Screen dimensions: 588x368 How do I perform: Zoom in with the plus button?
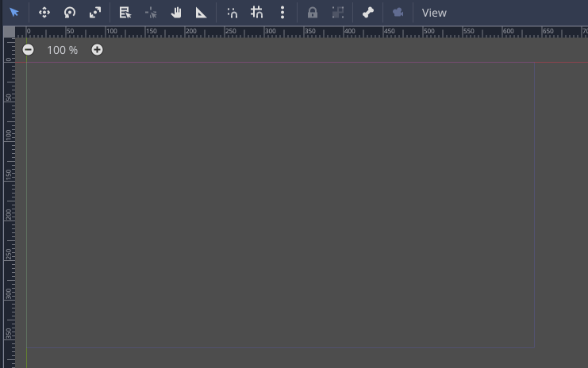point(97,50)
